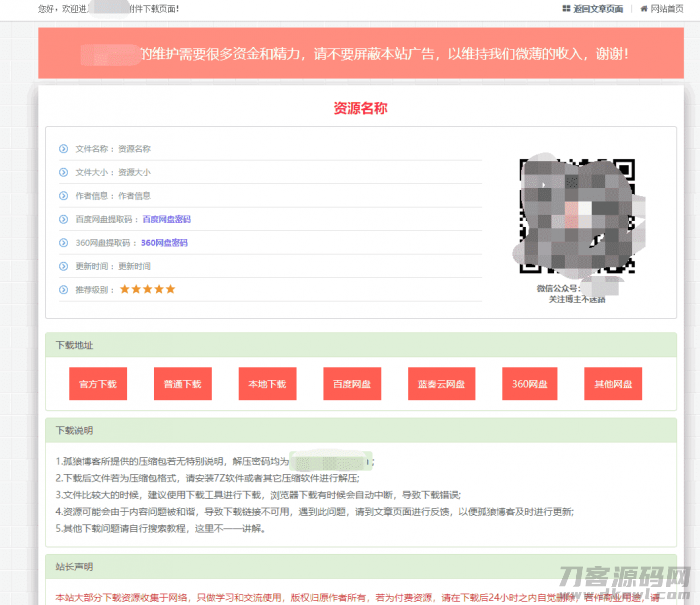Select the 蓝奏云网盘 download button
This screenshot has width=700, height=605.
click(x=442, y=384)
